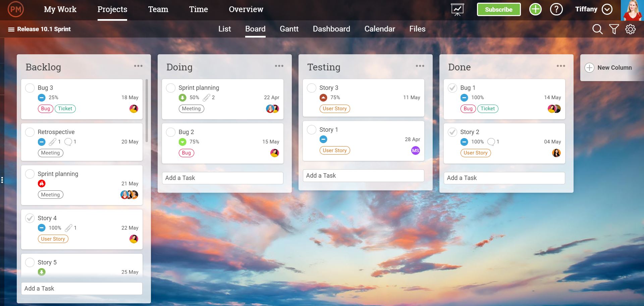
Task: Open board settings gear
Action: pyautogui.click(x=630, y=29)
